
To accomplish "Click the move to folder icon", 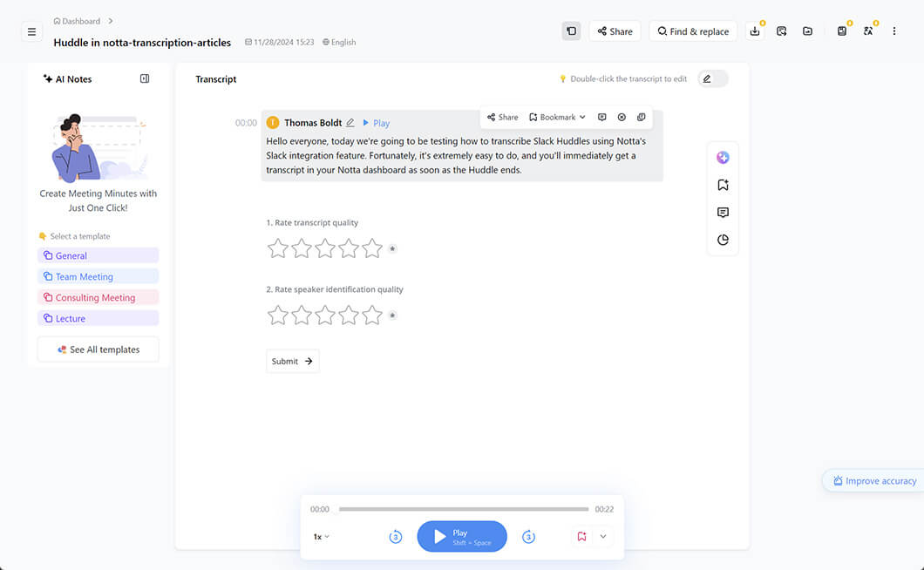I will point(807,31).
